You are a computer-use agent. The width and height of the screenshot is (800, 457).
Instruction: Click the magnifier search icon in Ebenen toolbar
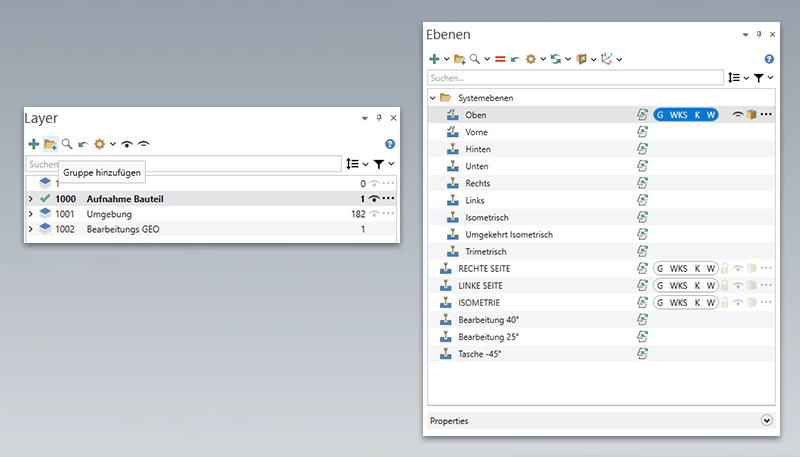[x=476, y=59]
